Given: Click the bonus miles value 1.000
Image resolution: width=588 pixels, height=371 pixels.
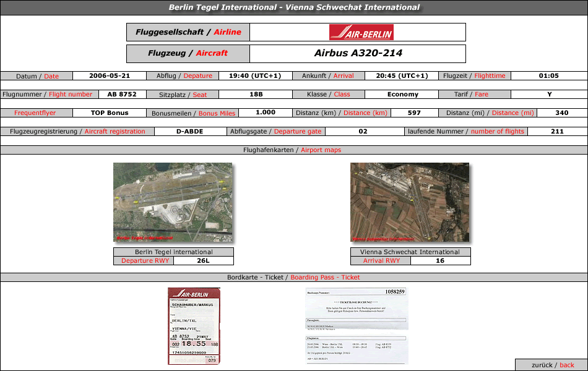Looking at the screenshot, I should tap(266, 113).
